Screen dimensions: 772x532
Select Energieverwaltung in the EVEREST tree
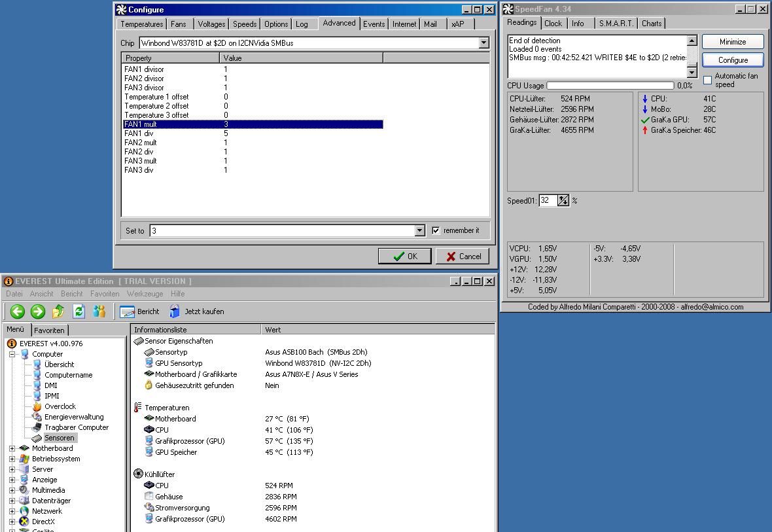(x=74, y=417)
